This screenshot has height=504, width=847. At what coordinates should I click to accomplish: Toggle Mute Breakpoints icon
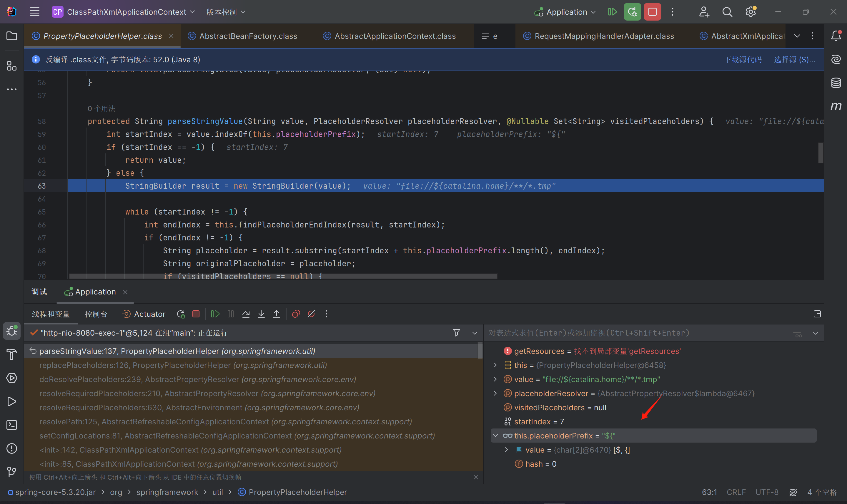pyautogui.click(x=311, y=314)
